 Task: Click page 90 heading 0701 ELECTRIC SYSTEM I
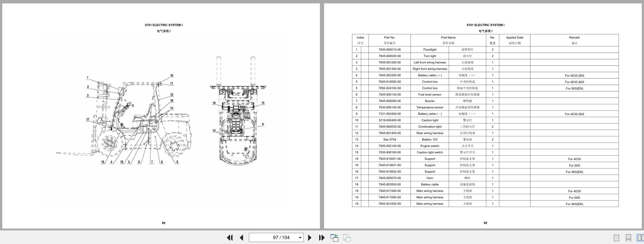485,25
